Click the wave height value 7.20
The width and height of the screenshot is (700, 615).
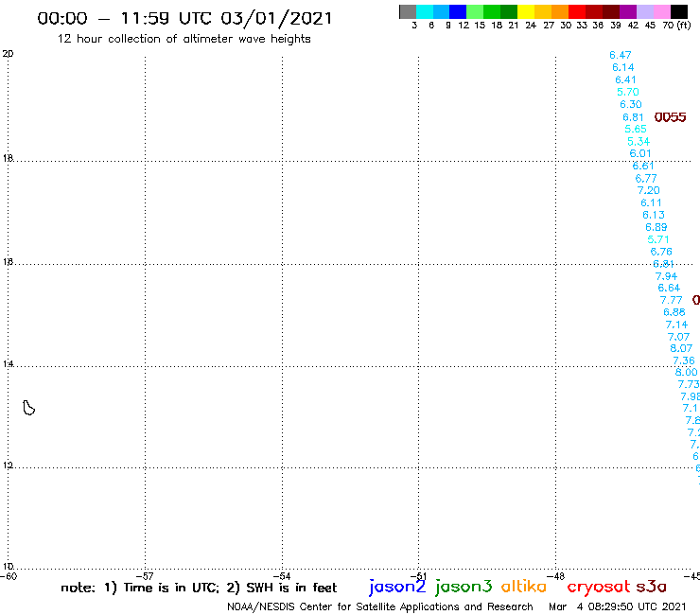649,191
